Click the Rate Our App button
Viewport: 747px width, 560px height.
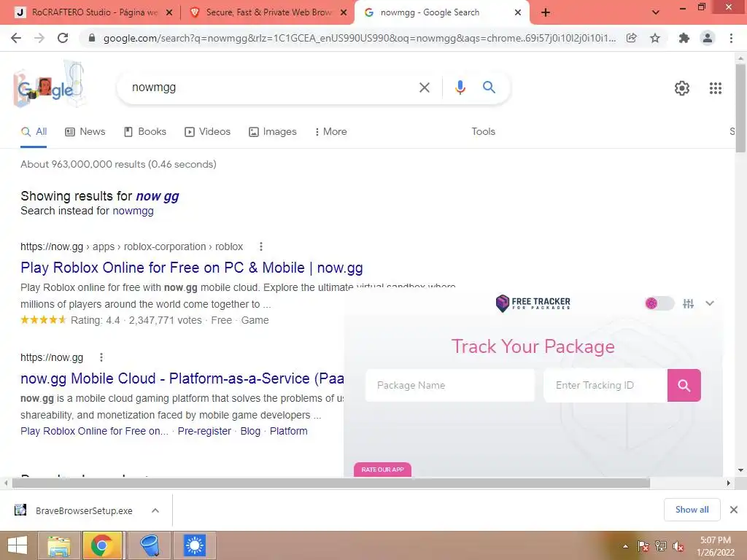(382, 470)
